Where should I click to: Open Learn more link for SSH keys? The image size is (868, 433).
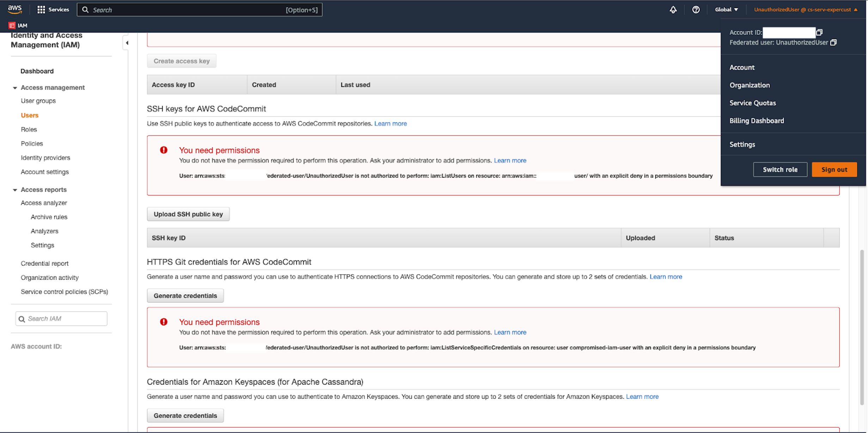point(390,124)
